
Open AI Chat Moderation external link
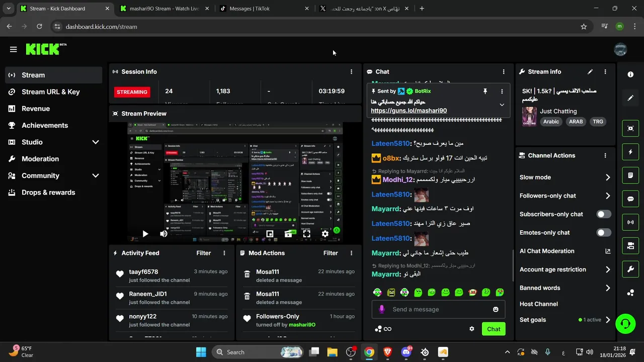pos(608,251)
